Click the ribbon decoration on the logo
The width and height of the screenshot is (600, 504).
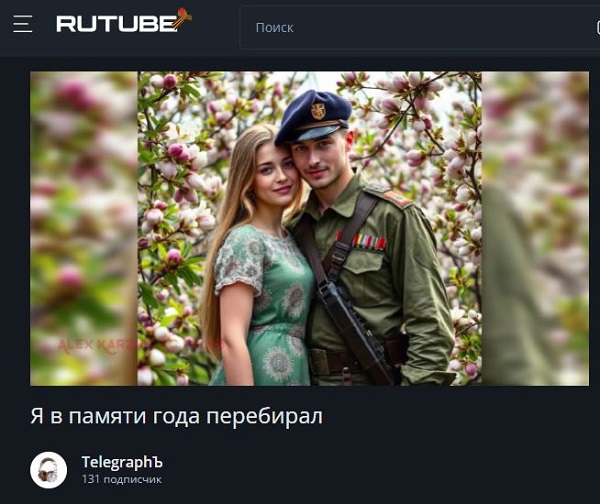pyautogui.click(x=183, y=18)
